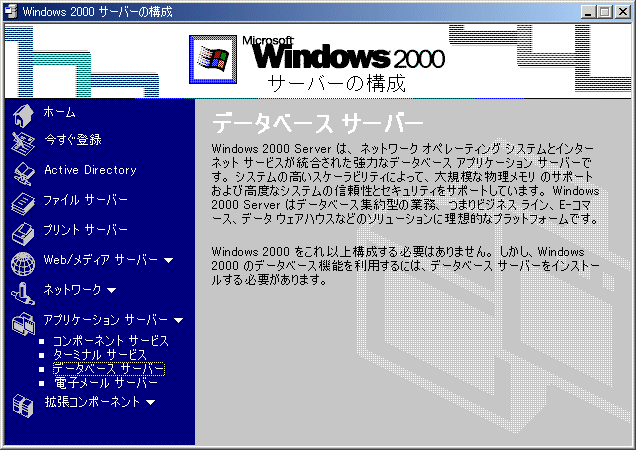Expand the Web/メディア サーバー dropdown arrow
Image resolution: width=636 pixels, height=450 pixels.
pos(169,261)
